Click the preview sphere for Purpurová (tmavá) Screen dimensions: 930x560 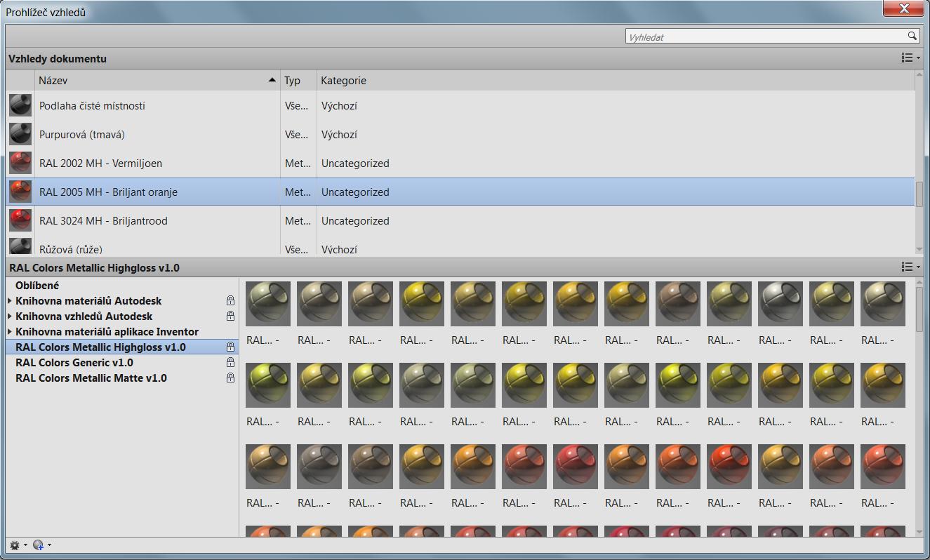tap(20, 134)
